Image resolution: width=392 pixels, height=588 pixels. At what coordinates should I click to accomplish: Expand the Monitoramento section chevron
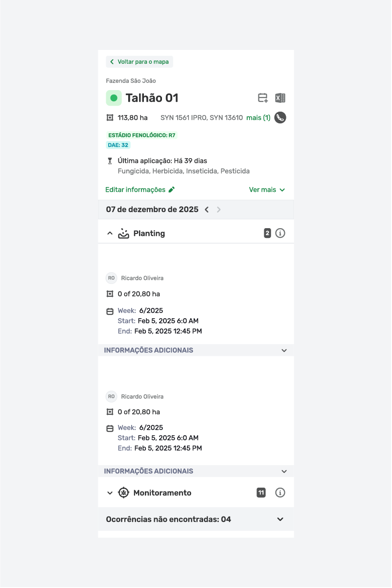(x=110, y=493)
